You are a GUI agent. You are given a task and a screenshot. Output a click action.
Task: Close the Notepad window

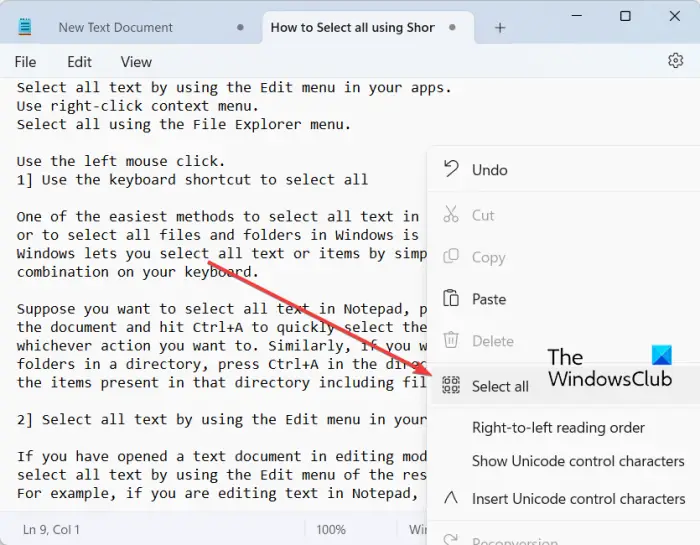675,16
